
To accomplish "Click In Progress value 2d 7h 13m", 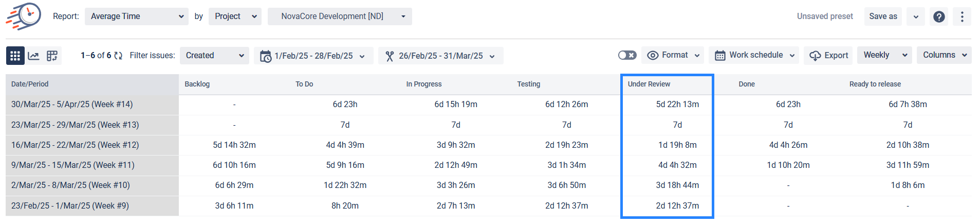I will [456, 206].
